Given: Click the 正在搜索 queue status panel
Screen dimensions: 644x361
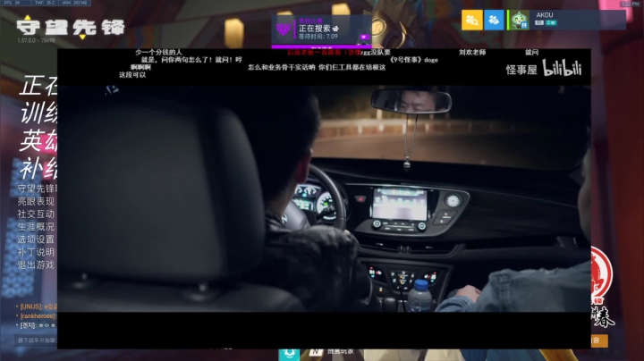Looking at the screenshot, I should (x=322, y=30).
